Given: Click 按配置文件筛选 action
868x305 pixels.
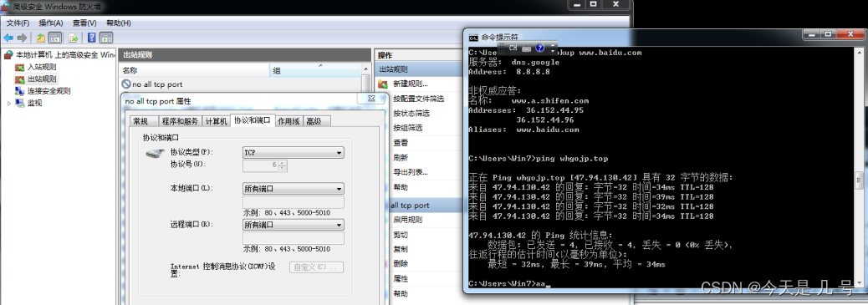Looking at the screenshot, I should tap(418, 99).
